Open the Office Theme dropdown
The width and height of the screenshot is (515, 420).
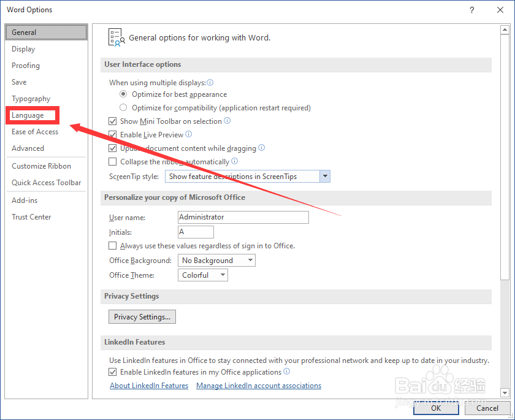203,275
